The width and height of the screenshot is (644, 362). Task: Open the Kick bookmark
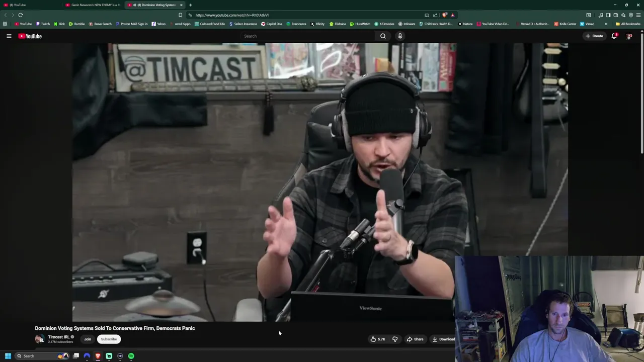pos(59,24)
